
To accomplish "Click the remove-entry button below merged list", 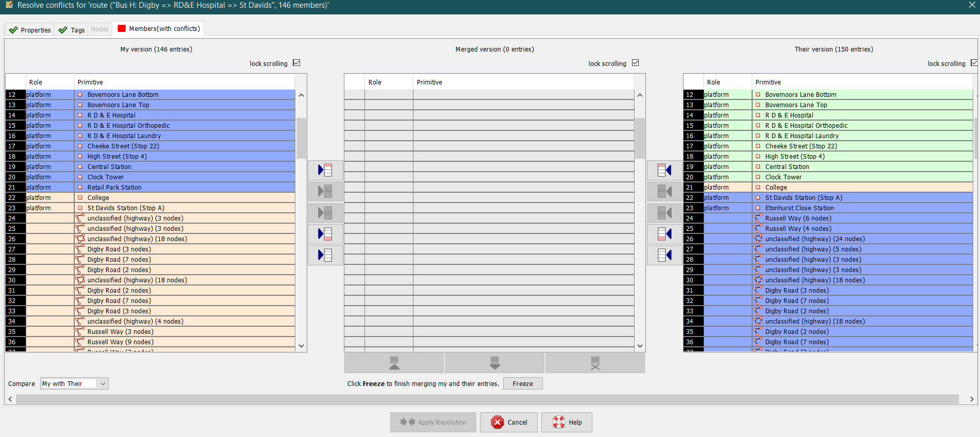I will (x=595, y=363).
